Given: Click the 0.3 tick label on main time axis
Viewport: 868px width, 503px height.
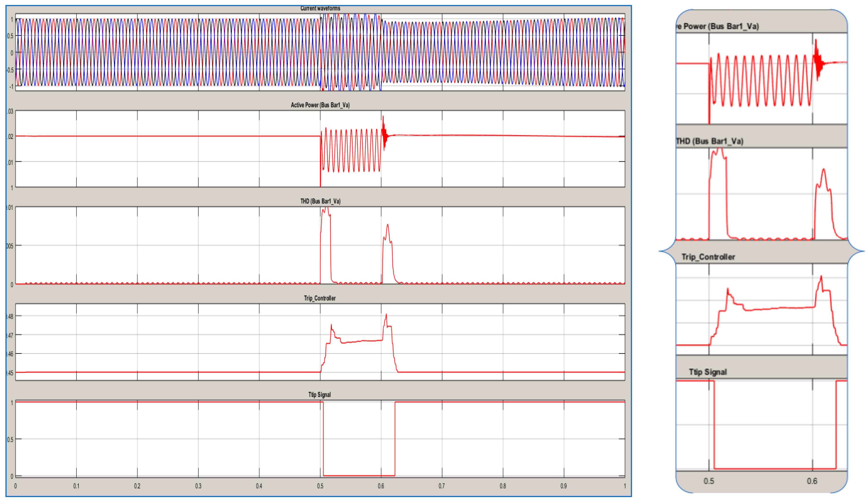Looking at the screenshot, I should (198, 486).
